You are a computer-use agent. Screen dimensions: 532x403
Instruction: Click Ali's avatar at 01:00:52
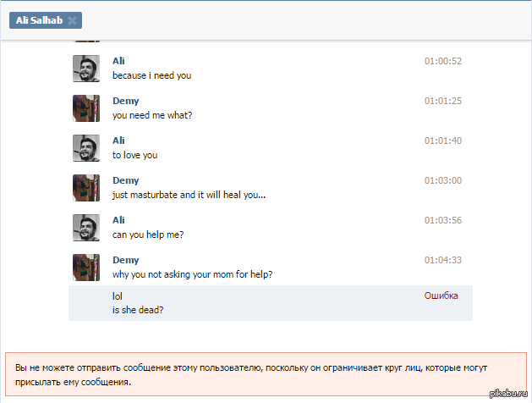point(86,69)
